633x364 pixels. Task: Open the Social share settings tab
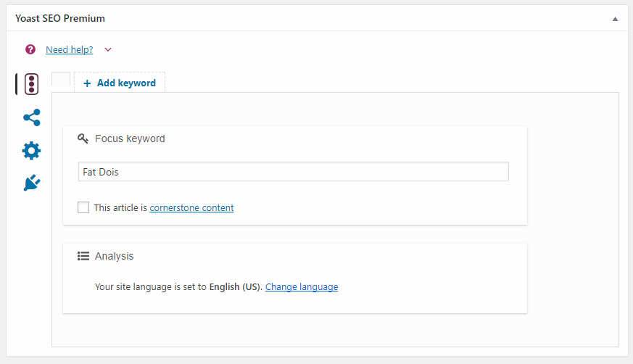pos(31,117)
